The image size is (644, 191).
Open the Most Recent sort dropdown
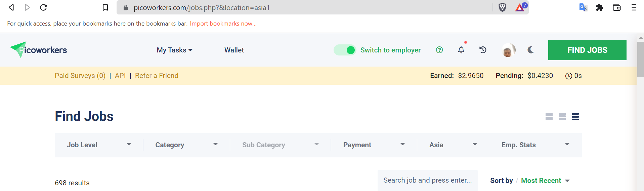(x=545, y=181)
